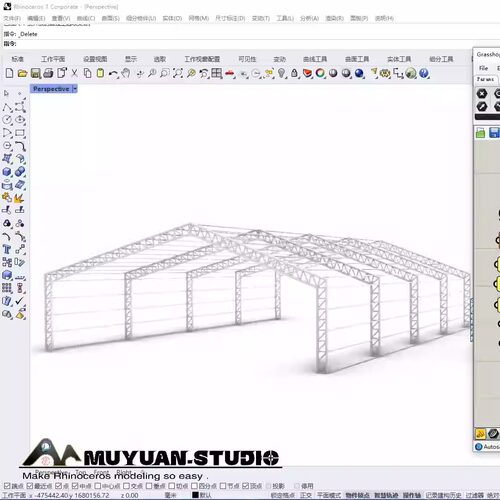The image size is (500, 500).
Task: Enable the 垂点 osnap checkbox
Action: tap(149, 486)
